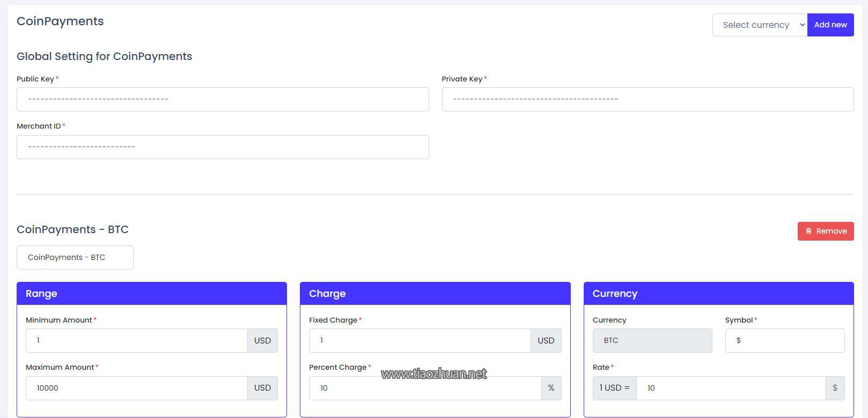Screen dimensions: 868x418
Task: Click the $ suffix of Rate field
Action: coord(835,388)
